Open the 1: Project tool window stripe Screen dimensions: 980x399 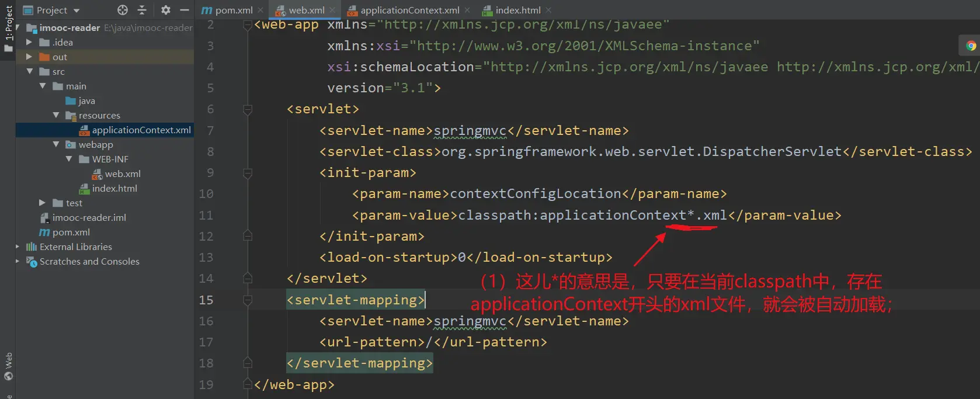click(x=8, y=28)
